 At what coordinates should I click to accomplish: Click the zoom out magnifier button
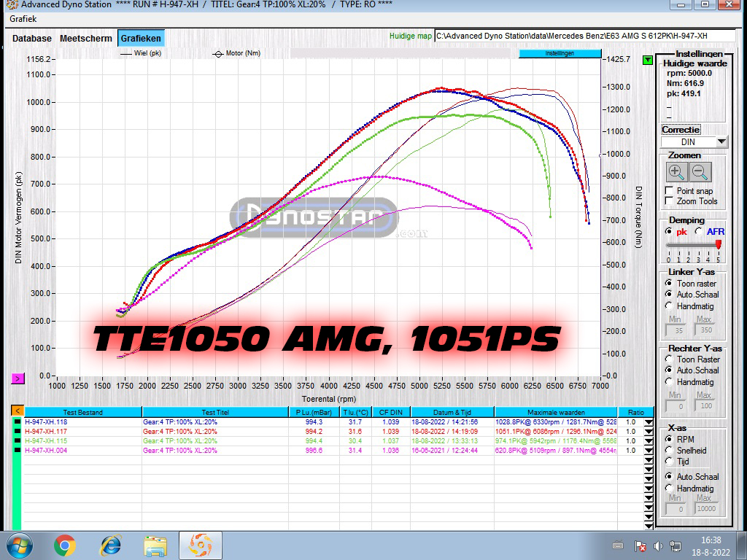click(700, 172)
